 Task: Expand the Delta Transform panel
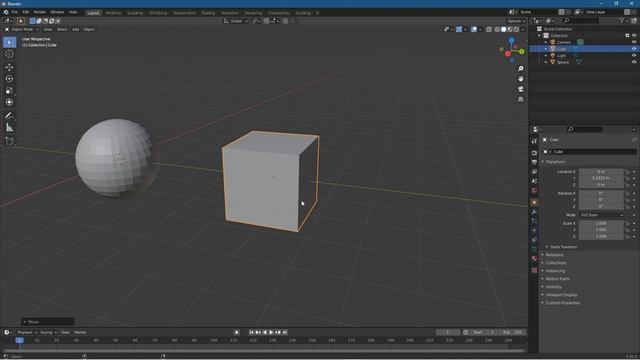[563, 247]
